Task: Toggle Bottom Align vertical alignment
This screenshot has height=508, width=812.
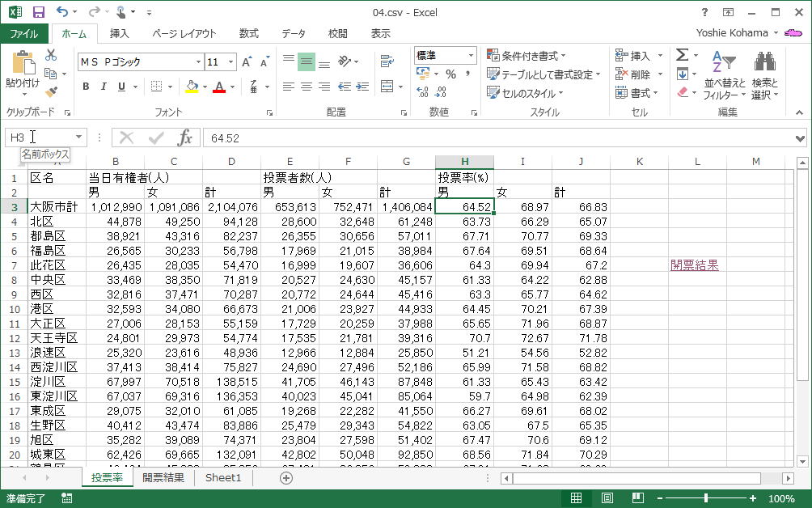Action: coord(324,62)
